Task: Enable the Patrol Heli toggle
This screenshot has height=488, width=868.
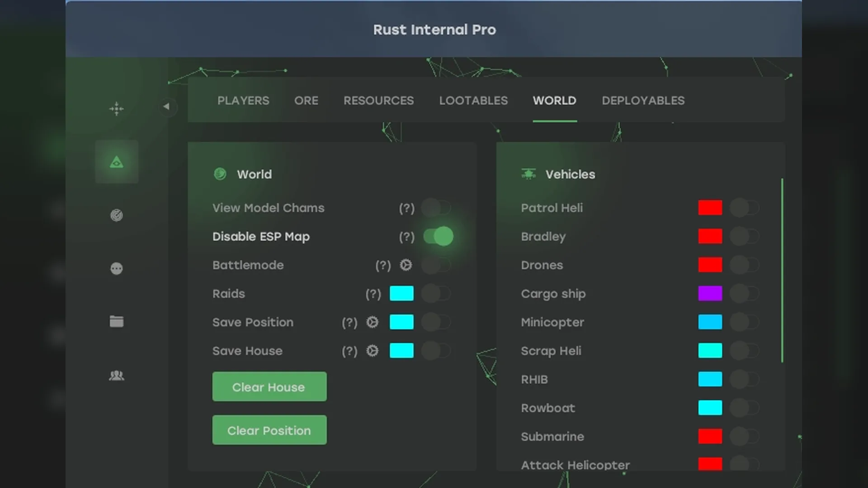Action: pyautogui.click(x=745, y=208)
